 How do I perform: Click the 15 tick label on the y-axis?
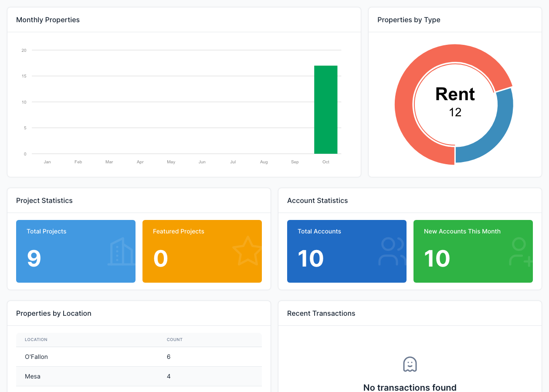[24, 76]
